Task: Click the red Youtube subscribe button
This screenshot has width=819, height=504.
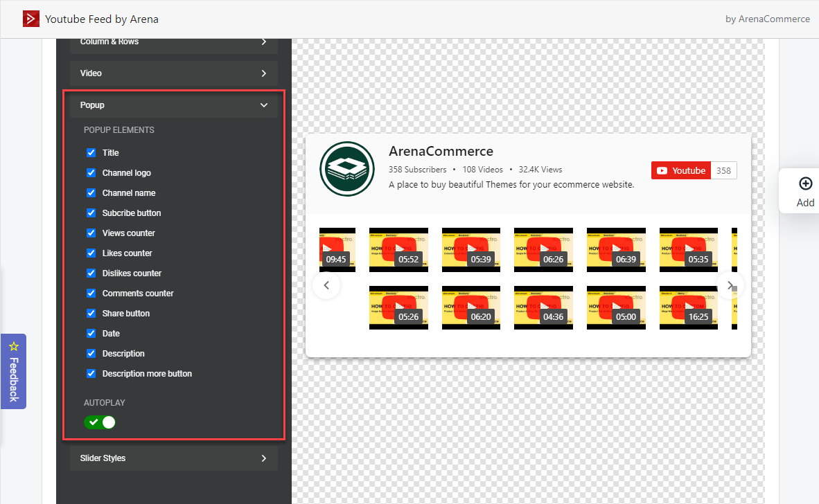Action: [x=680, y=170]
